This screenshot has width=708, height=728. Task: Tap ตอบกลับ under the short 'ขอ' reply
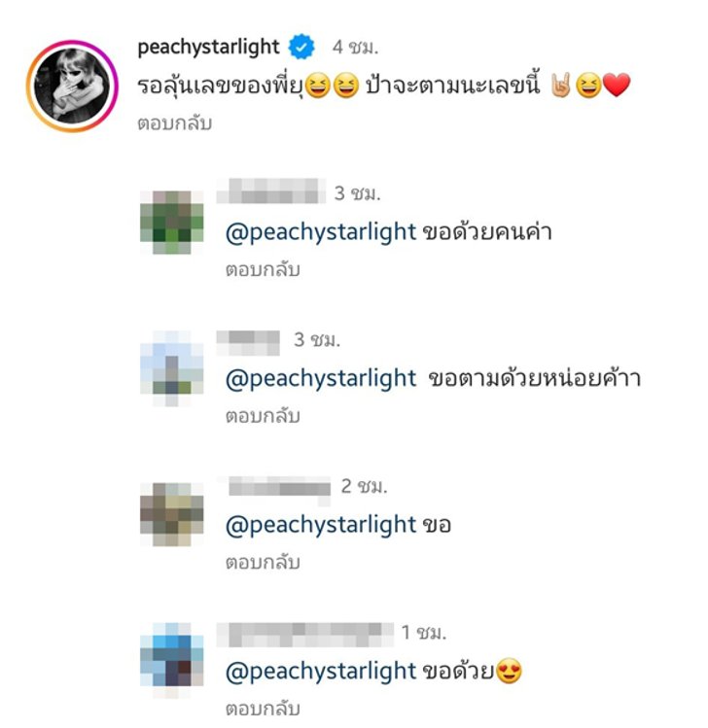[263, 563]
